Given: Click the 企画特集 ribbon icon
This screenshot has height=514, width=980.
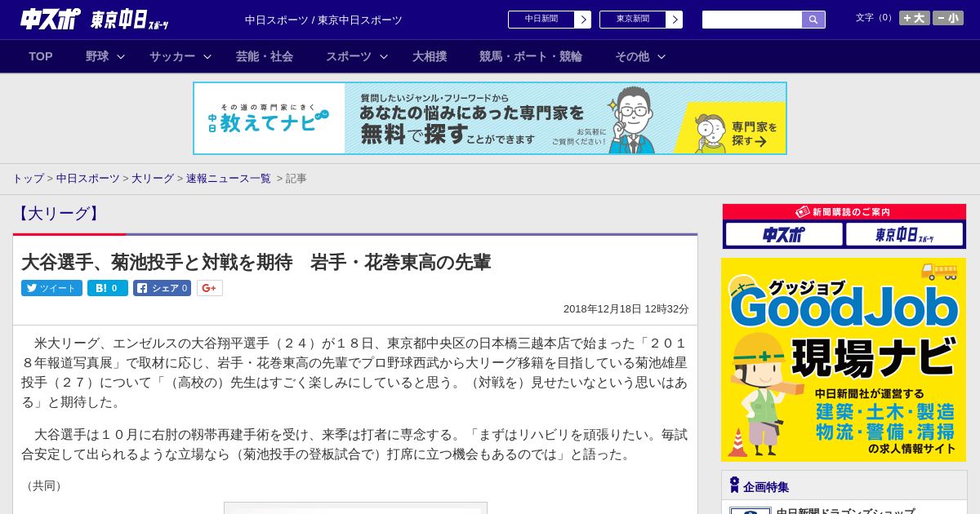Looking at the screenshot, I should pos(734,485).
